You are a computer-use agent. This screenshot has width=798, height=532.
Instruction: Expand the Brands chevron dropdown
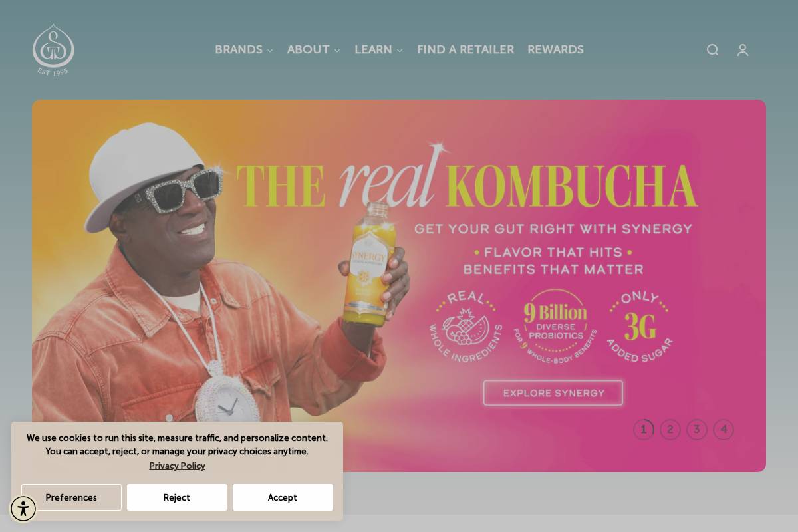click(270, 51)
